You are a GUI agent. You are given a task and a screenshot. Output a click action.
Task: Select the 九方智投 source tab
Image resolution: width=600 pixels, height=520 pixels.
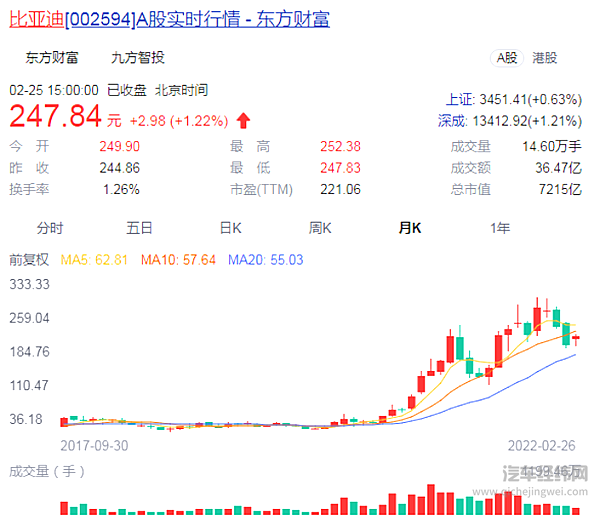pyautogui.click(x=138, y=58)
